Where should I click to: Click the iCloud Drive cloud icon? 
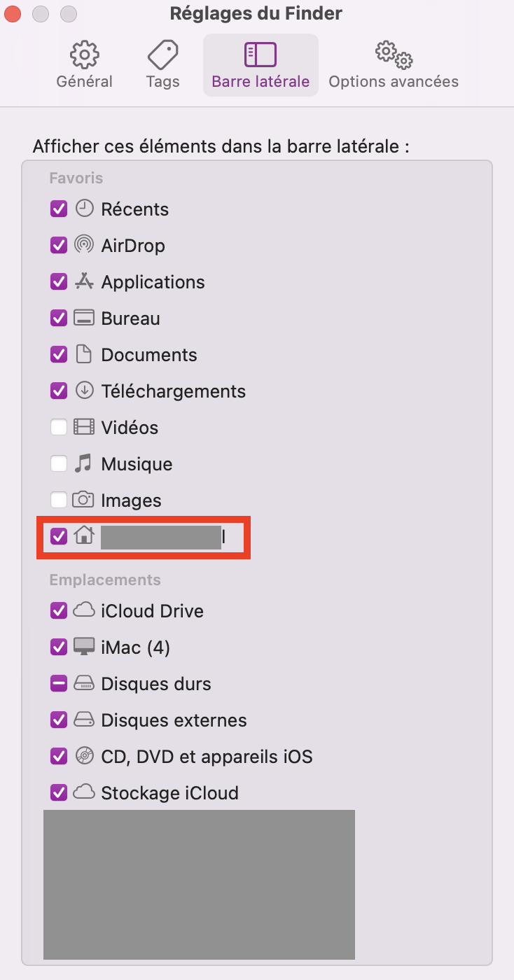point(84,610)
